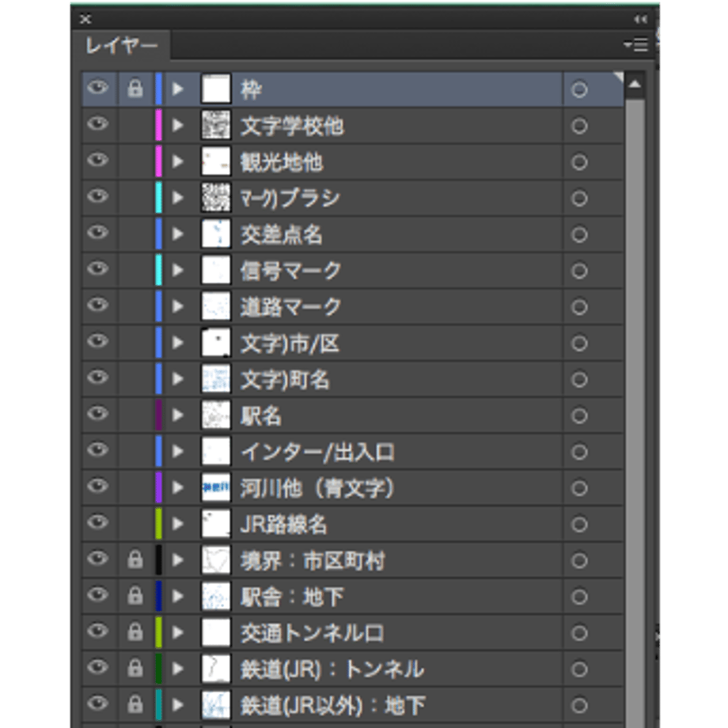
Task: Unlock the 交通トンネル口 layer
Action: (135, 632)
